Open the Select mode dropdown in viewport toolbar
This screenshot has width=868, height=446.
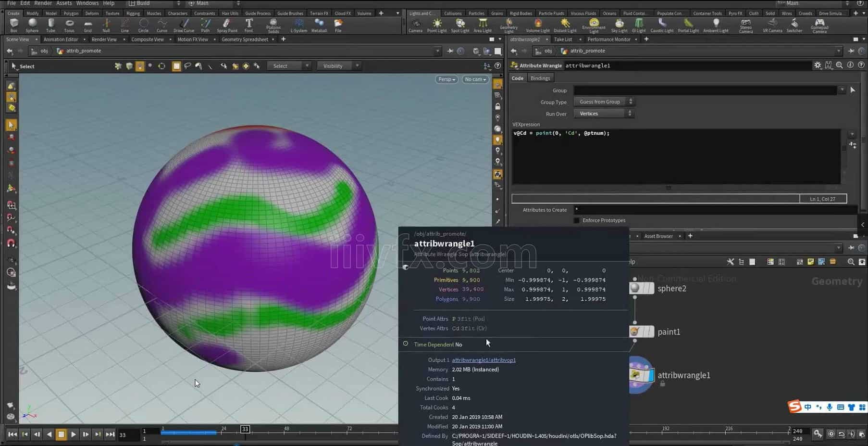289,66
